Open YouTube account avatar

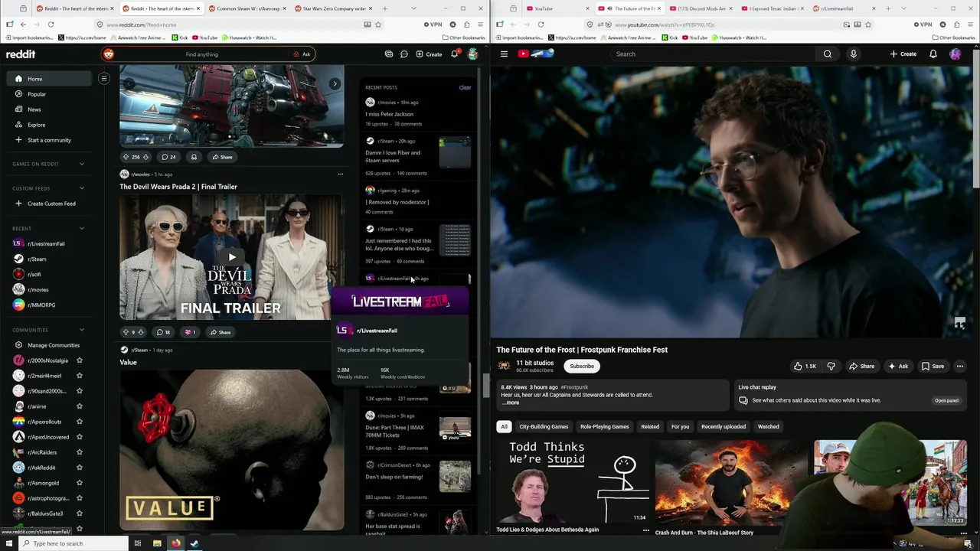(955, 54)
